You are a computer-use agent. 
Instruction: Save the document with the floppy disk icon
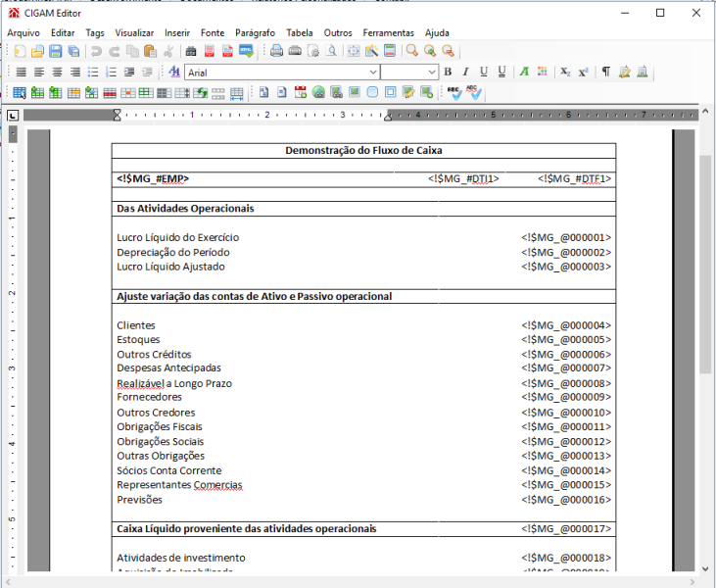point(55,51)
